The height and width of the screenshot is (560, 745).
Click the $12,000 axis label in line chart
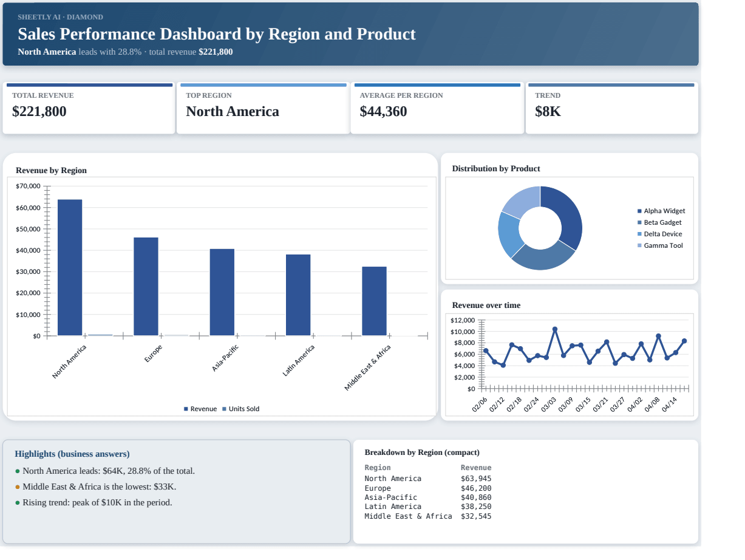[x=463, y=320]
